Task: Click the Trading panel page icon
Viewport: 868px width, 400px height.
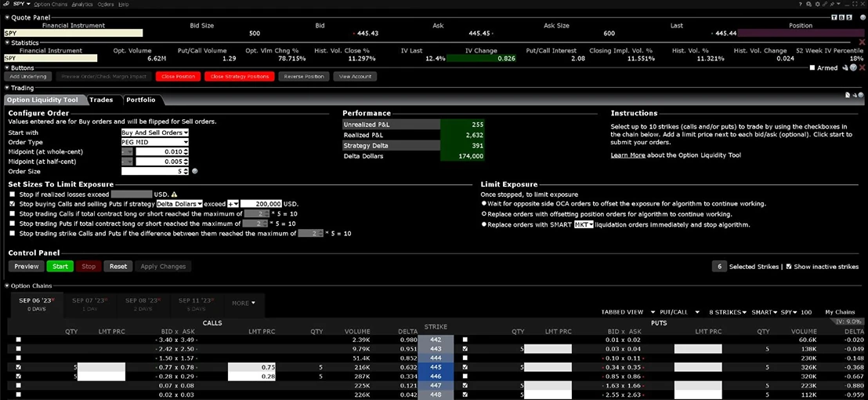Action: (x=848, y=95)
